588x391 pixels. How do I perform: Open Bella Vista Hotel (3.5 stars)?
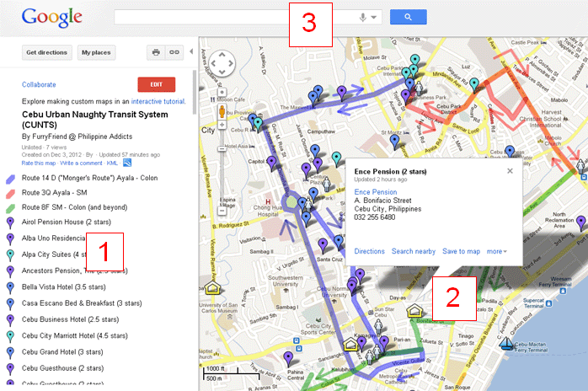[64, 287]
